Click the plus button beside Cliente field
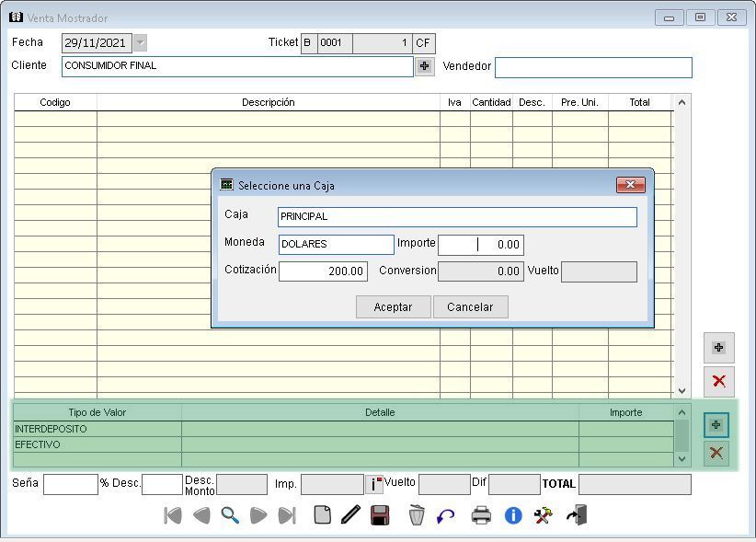The image size is (756, 542). (424, 66)
